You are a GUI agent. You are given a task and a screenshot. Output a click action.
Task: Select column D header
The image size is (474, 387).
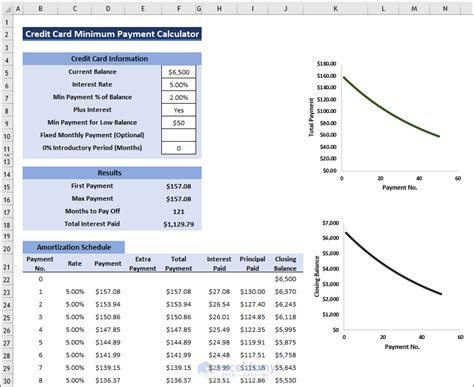pos(108,9)
